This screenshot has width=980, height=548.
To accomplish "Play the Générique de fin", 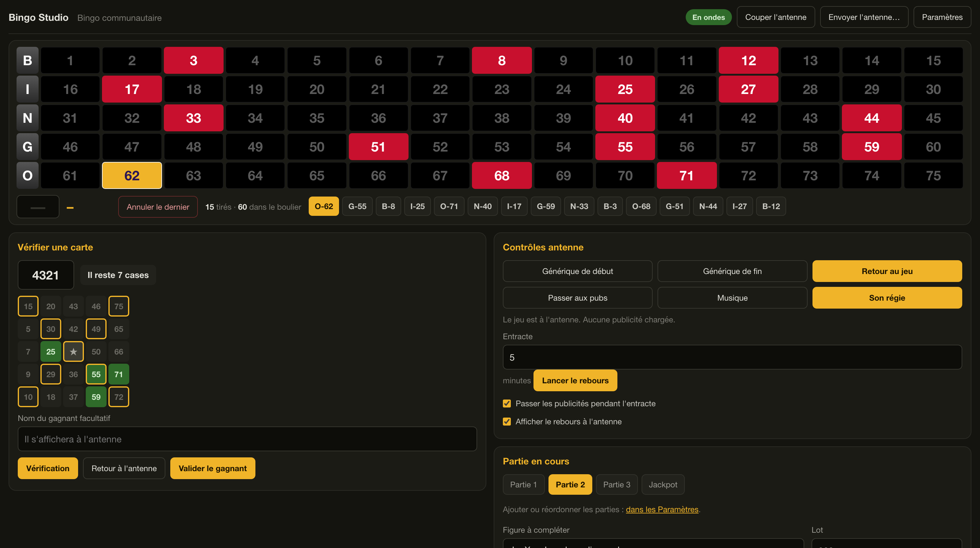I will click(732, 271).
